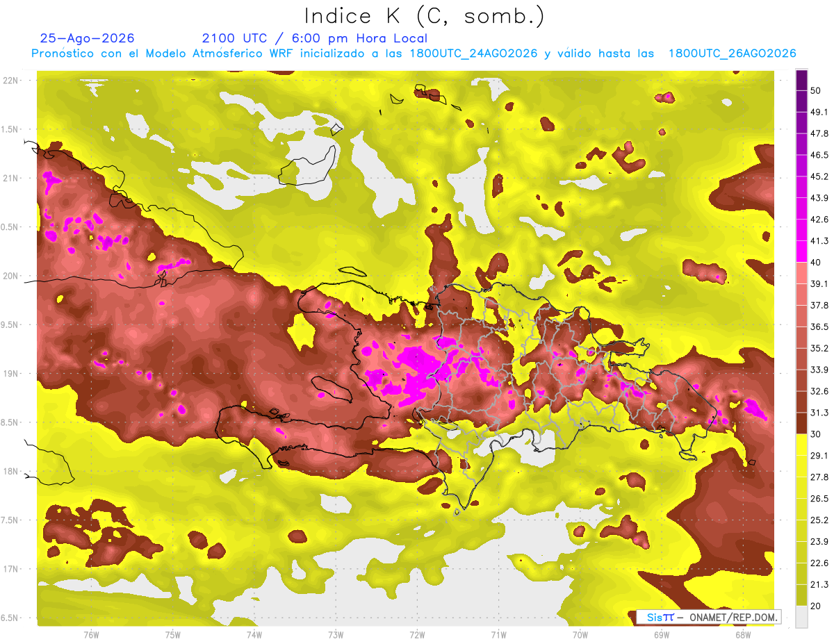Image resolution: width=834 pixels, height=644 pixels.
Task: Click the color bar value "39.1"
Action: click(x=819, y=283)
